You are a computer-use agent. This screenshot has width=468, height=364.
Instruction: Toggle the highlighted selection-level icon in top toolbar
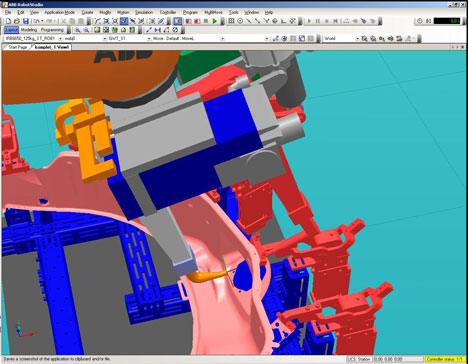click(124, 21)
